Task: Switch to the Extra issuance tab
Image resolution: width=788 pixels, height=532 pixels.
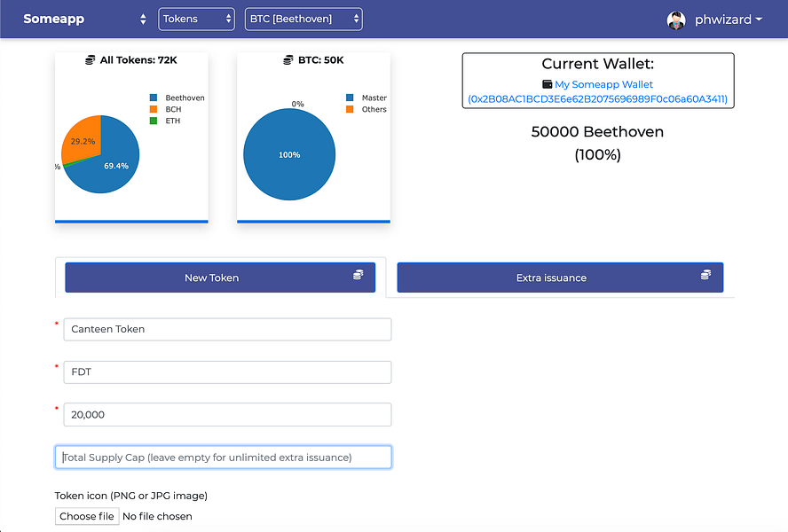Action: pyautogui.click(x=560, y=278)
